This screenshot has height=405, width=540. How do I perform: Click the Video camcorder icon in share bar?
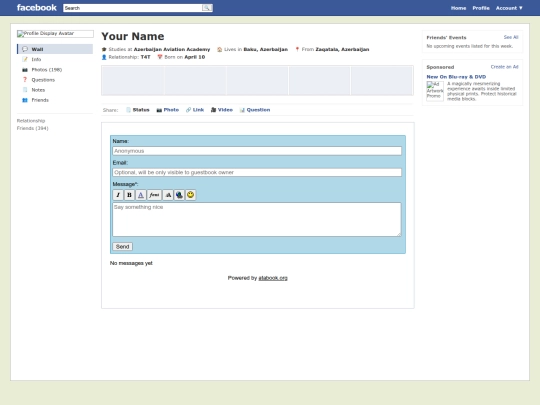pyautogui.click(x=214, y=110)
